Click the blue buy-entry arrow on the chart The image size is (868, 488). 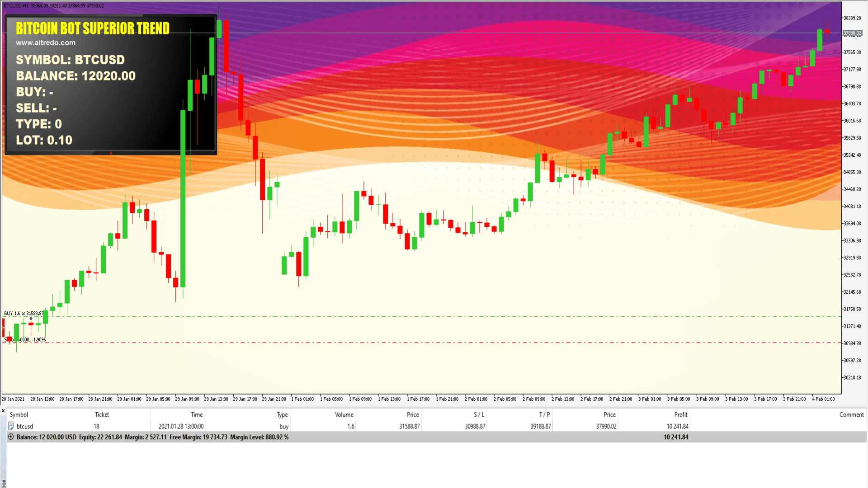point(31,319)
